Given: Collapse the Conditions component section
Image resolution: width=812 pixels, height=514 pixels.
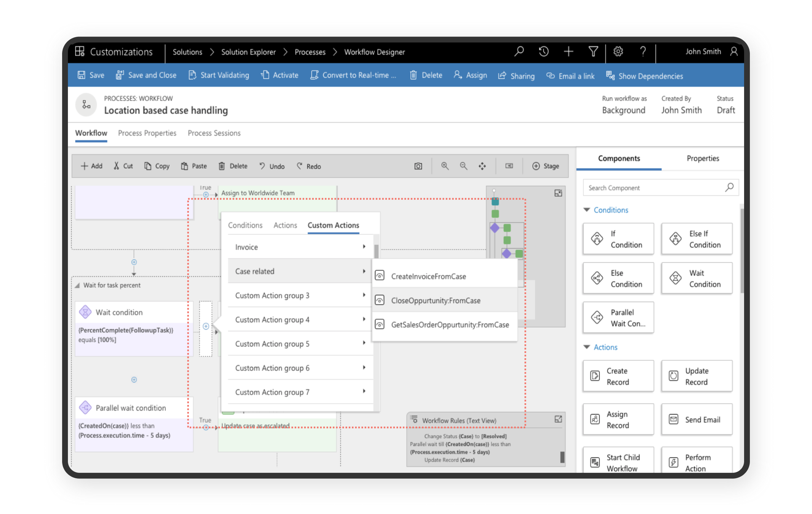Looking at the screenshot, I should click(x=587, y=210).
